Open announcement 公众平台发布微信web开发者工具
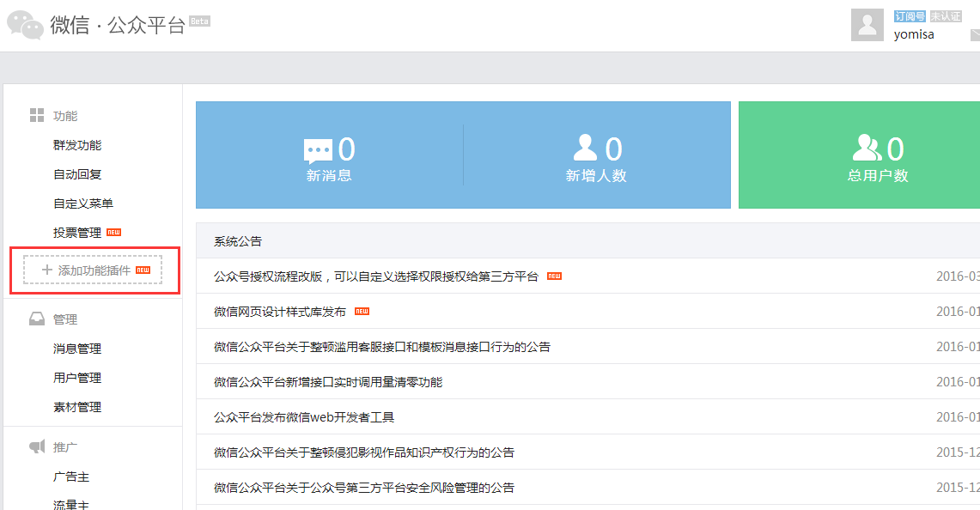 point(304,417)
